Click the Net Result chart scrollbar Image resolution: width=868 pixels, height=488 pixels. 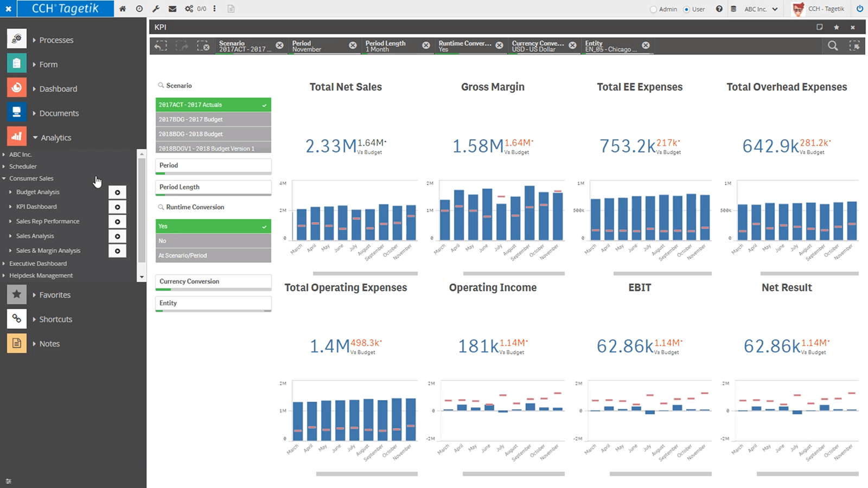(808, 474)
